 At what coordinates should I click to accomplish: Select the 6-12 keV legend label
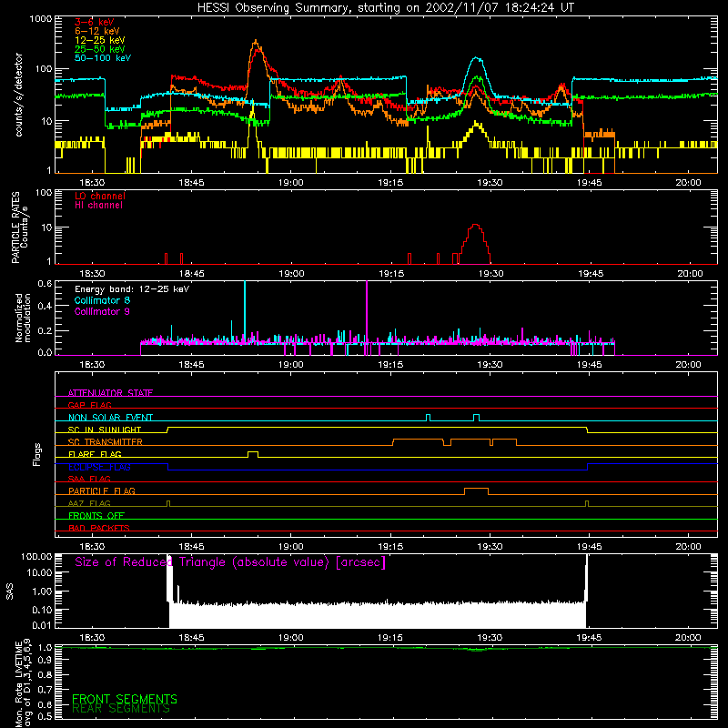[96, 31]
